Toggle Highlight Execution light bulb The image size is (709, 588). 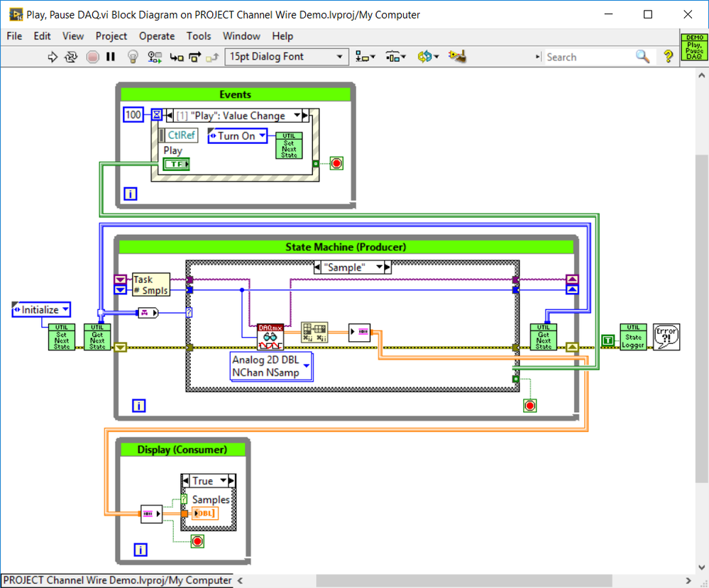pyautogui.click(x=132, y=57)
